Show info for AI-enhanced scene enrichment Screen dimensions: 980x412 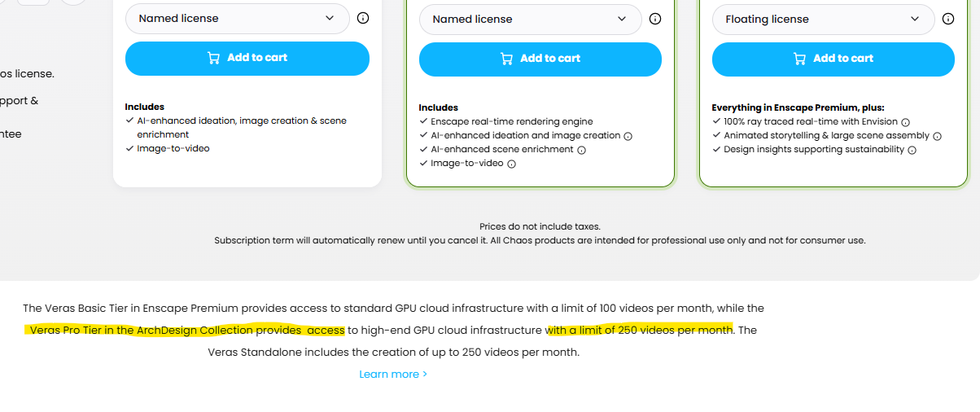point(581,150)
